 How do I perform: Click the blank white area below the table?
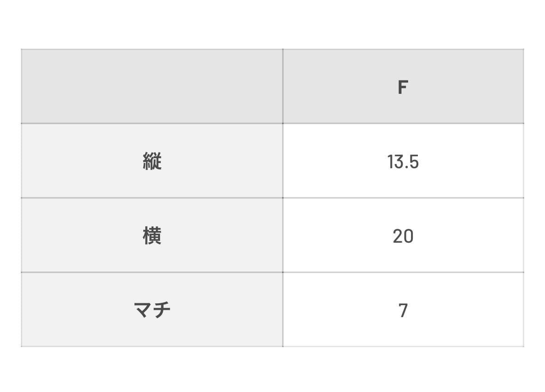(x=273, y=370)
